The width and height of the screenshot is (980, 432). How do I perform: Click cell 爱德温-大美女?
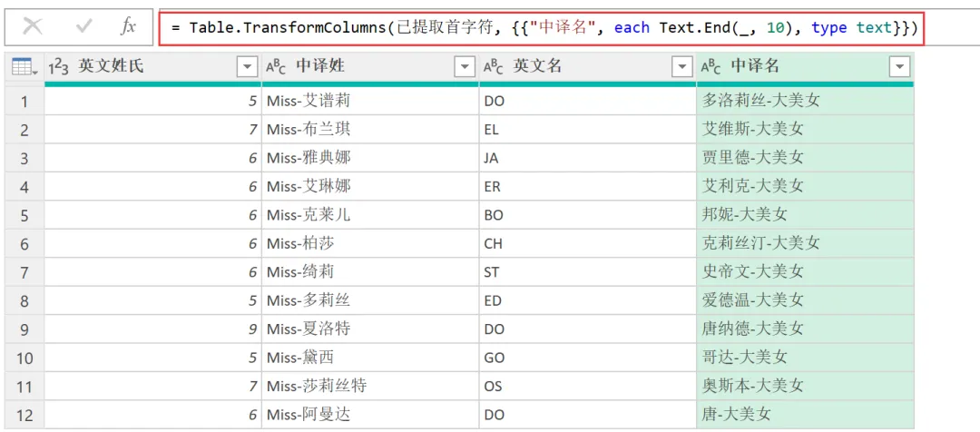805,300
